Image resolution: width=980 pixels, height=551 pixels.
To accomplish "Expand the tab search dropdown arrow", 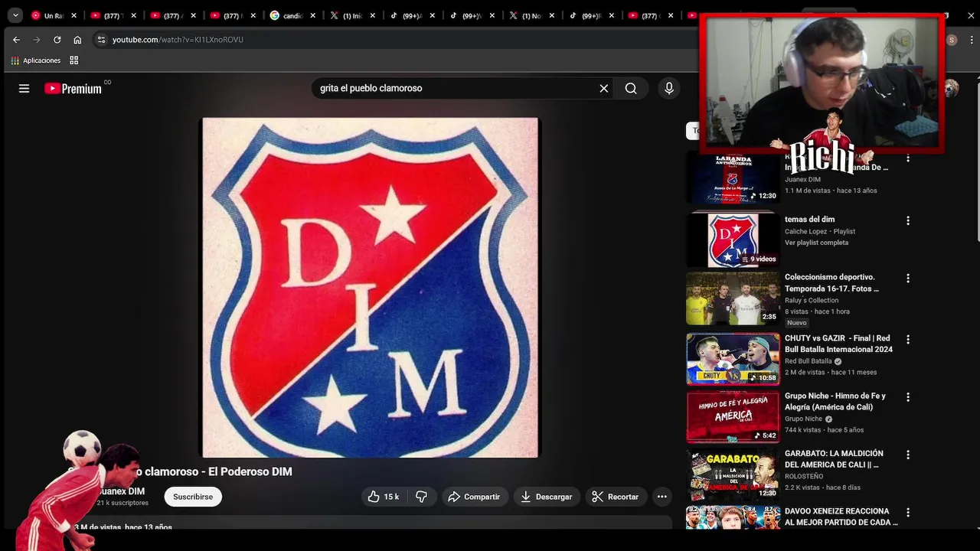I will (x=15, y=15).
